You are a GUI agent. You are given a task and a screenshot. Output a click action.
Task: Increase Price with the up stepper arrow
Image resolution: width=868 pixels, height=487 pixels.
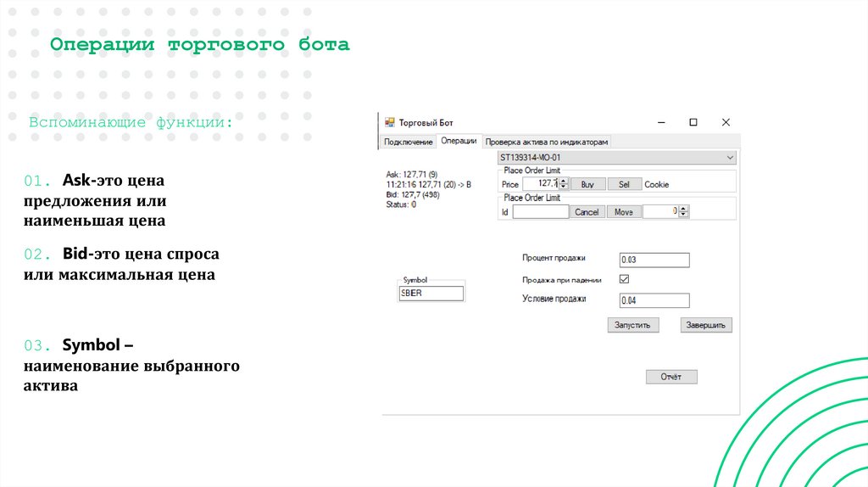564,181
